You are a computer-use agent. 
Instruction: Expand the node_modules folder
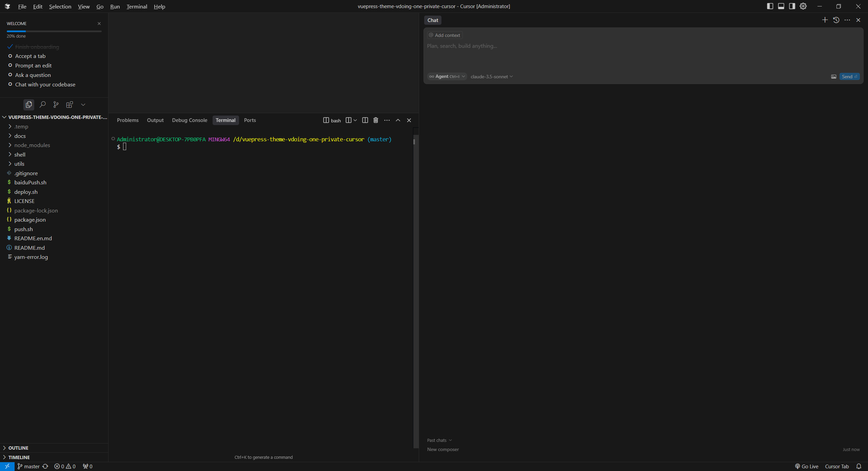click(54, 145)
